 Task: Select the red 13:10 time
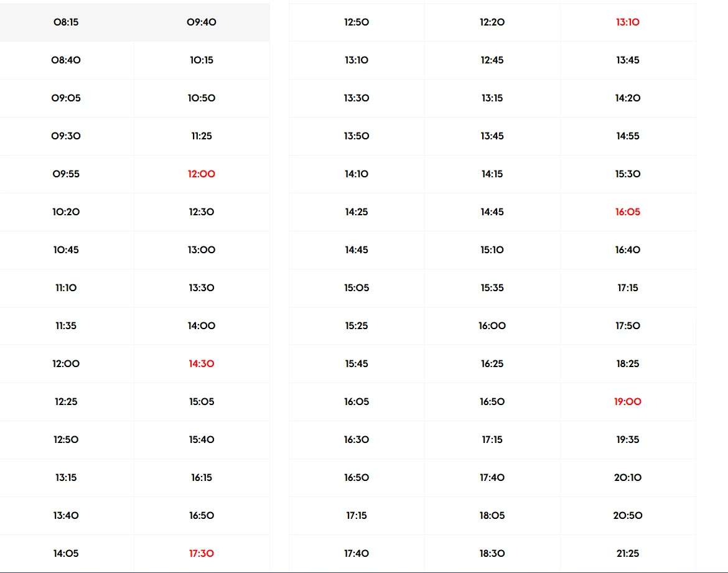[628, 22]
